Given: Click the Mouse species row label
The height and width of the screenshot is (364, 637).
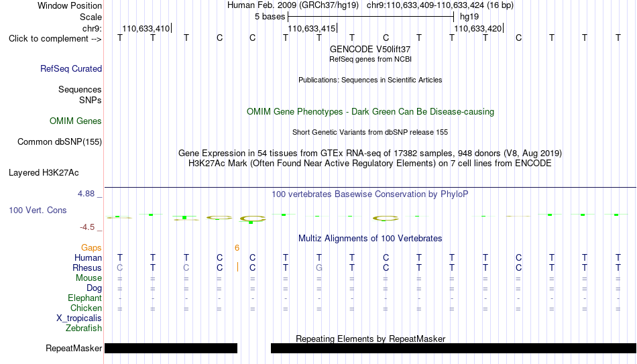Looking at the screenshot, I should tap(89, 278).
